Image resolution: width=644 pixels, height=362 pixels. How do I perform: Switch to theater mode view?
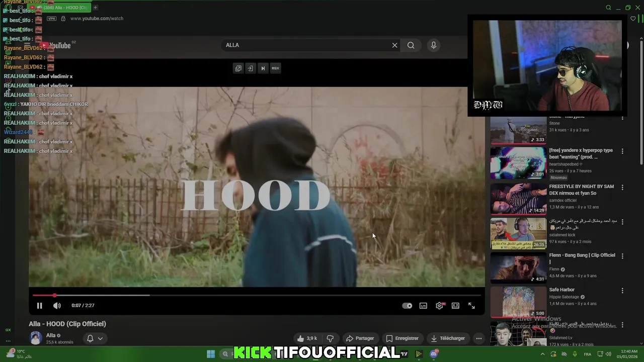pyautogui.click(x=455, y=306)
